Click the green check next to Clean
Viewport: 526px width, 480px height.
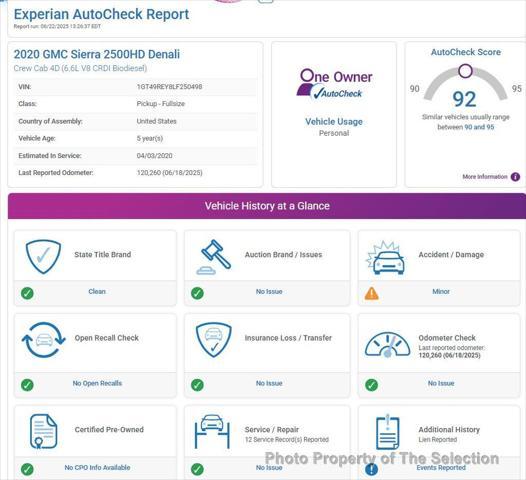click(27, 293)
